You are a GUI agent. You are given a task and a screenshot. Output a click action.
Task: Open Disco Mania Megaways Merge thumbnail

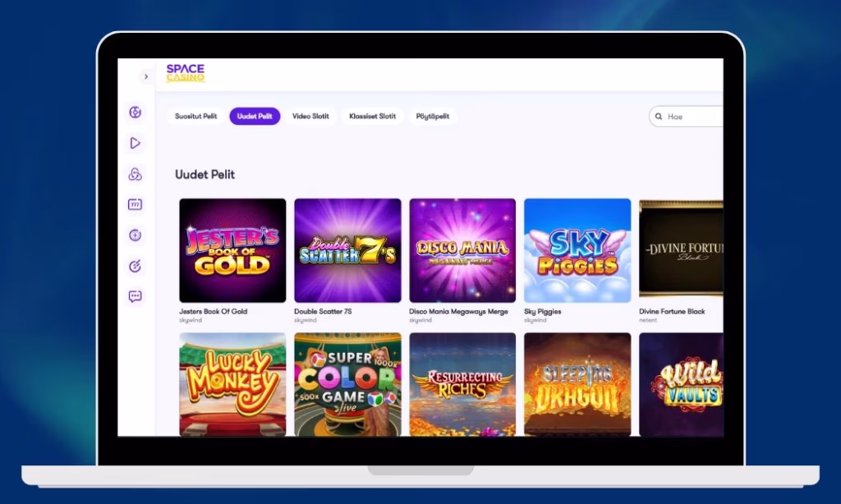point(462,250)
